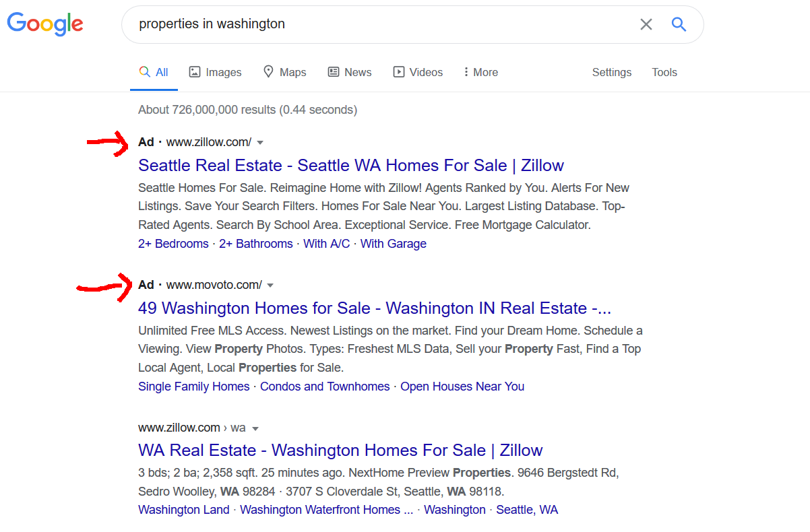The height and width of the screenshot is (532, 810).
Task: Expand arrow beside www.zillow.com › wa
Action: pyautogui.click(x=255, y=428)
